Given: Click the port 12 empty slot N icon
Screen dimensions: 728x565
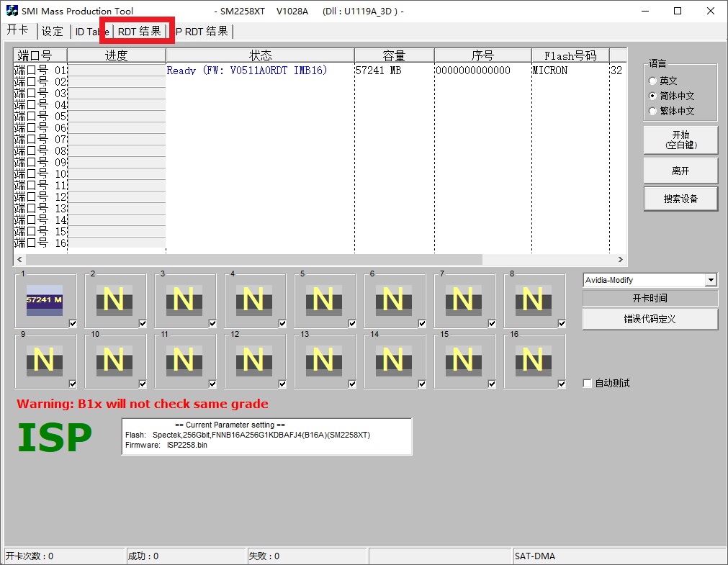Looking at the screenshot, I should [253, 360].
